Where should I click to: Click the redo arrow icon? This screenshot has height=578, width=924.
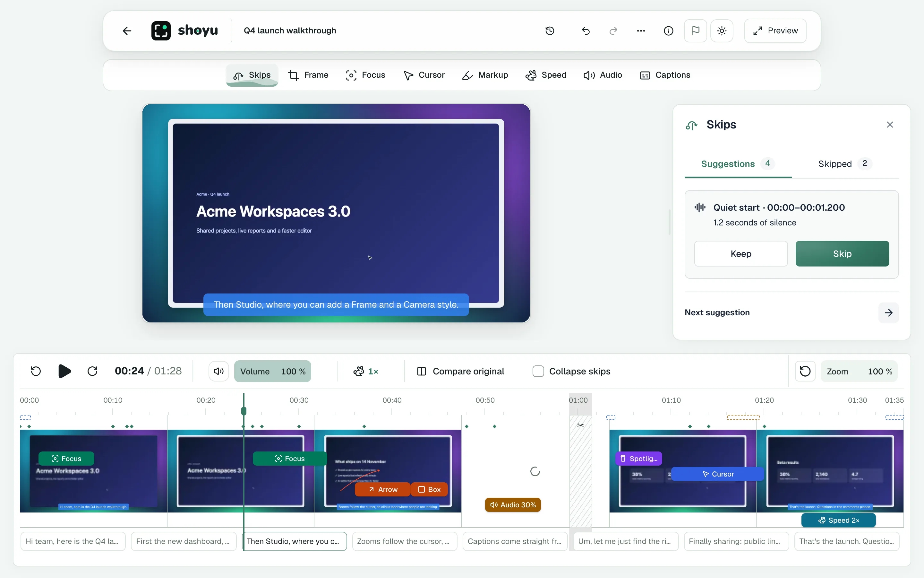click(x=613, y=31)
